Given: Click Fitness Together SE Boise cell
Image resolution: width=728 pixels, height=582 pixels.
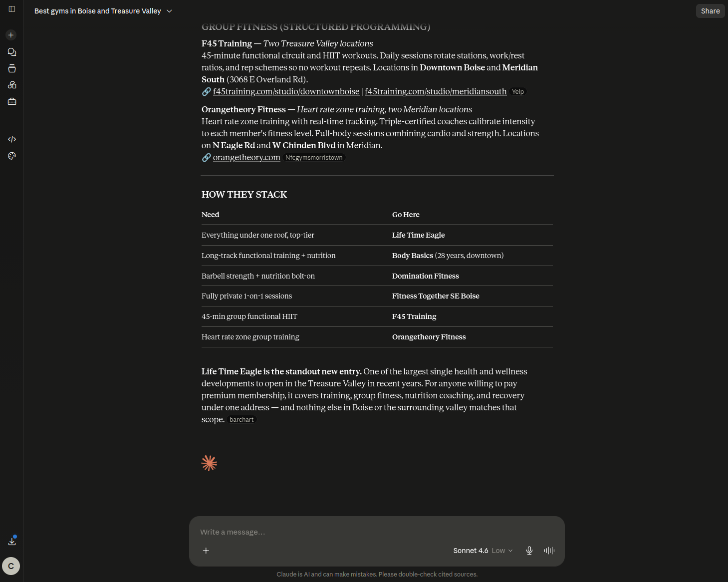Looking at the screenshot, I should (x=436, y=296).
